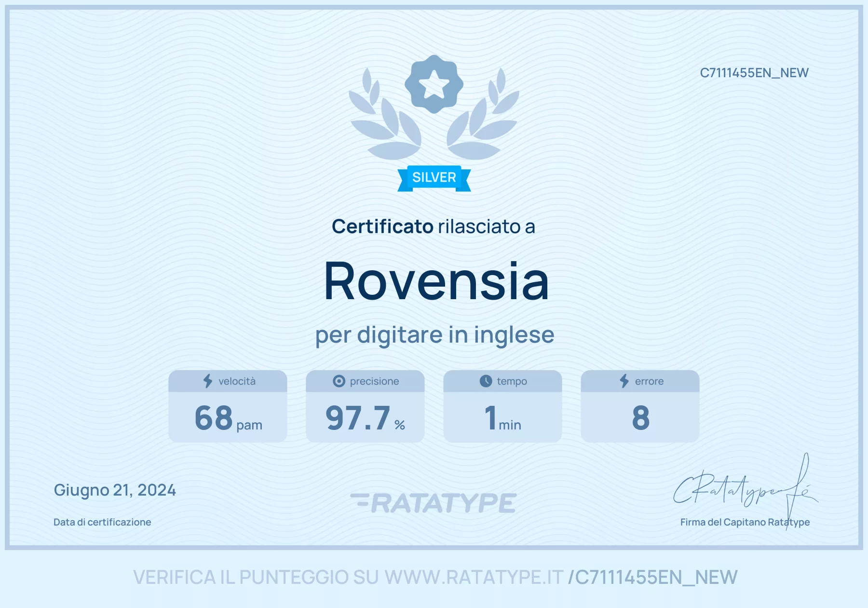Click the target icon beside precisione
This screenshot has height=608, width=868.
coord(339,381)
